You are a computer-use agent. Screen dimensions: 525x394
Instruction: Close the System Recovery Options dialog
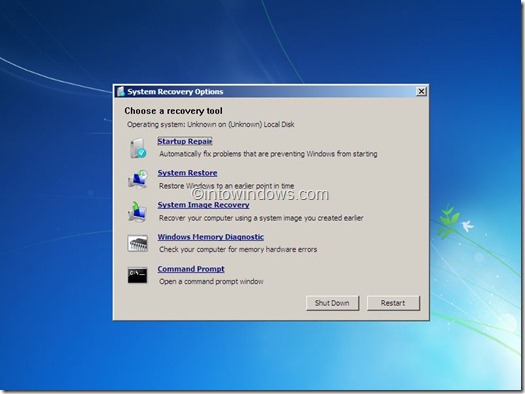tap(421, 91)
